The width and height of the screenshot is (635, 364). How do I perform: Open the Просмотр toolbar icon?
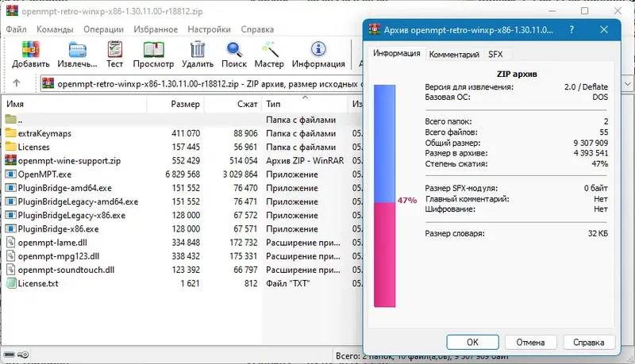153,50
